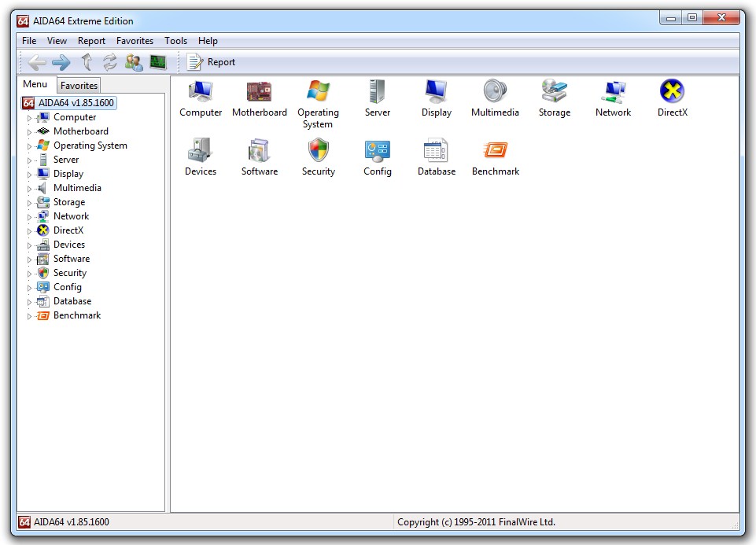Image resolution: width=756 pixels, height=545 pixels.
Task: Expand the Software tree node arrow
Action: 29,260
